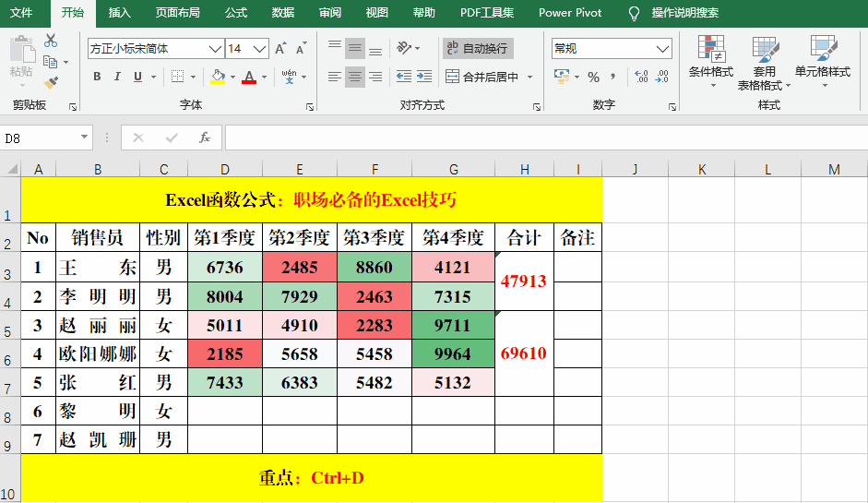868x503 pixels.
Task: Apply borders using the border icon
Action: [x=178, y=77]
